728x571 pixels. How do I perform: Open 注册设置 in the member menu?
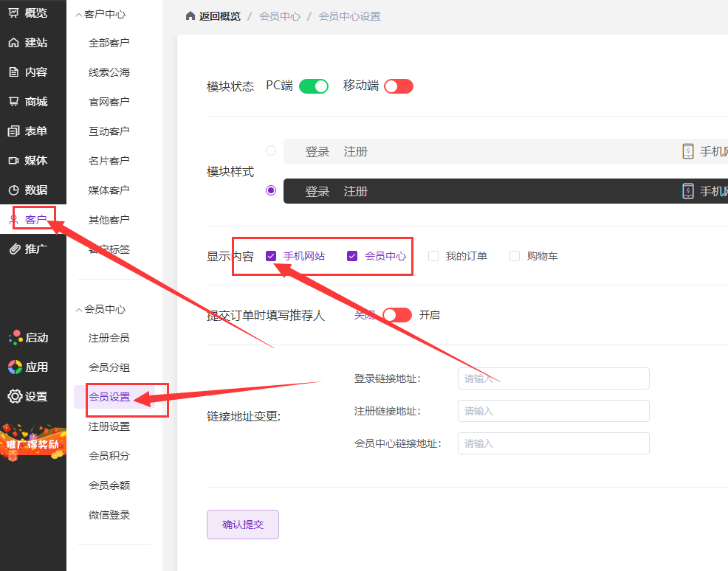pyautogui.click(x=109, y=426)
